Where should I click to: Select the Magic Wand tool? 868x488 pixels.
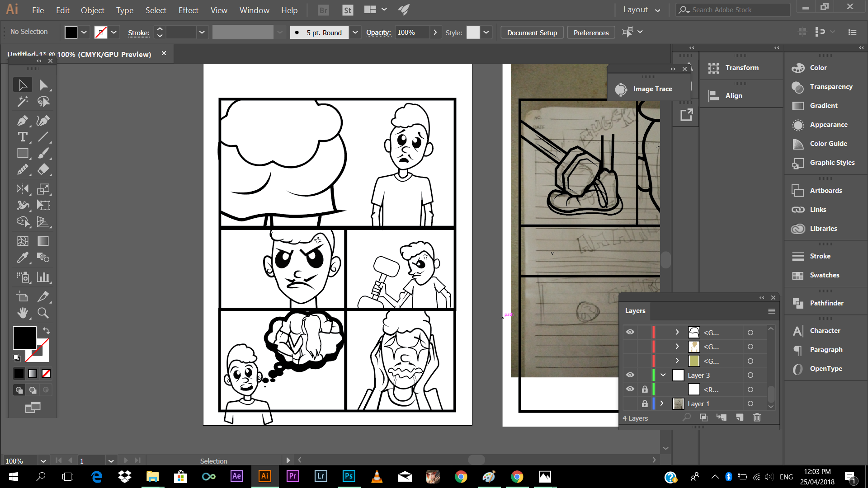coord(23,102)
